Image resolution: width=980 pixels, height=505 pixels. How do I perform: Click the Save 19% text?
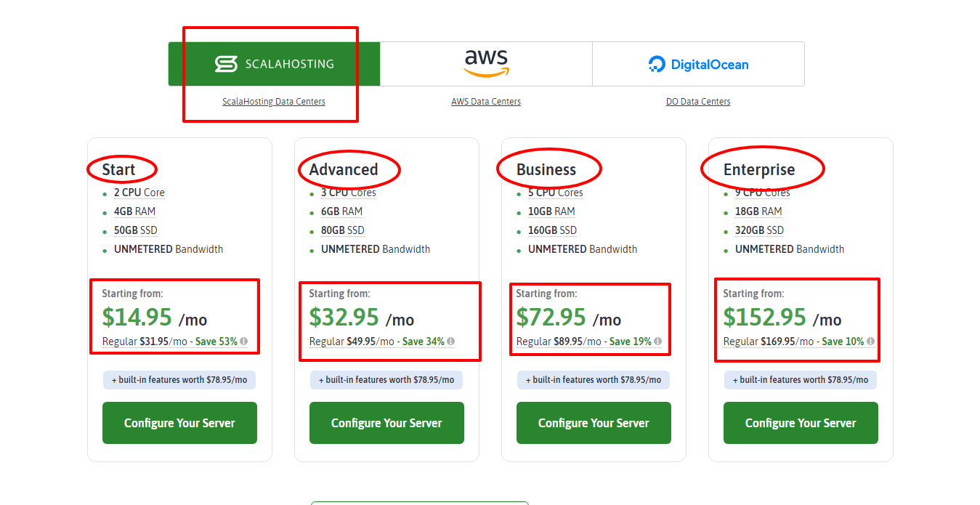631,342
